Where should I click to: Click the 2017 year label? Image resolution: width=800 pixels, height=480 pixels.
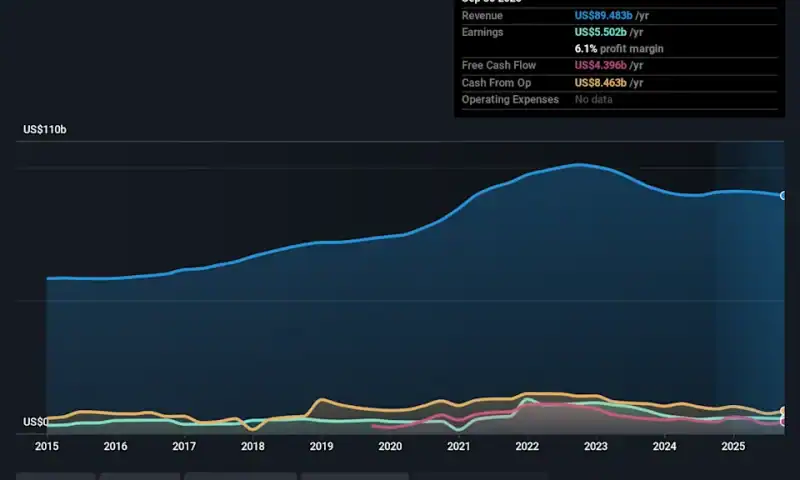[x=184, y=447]
